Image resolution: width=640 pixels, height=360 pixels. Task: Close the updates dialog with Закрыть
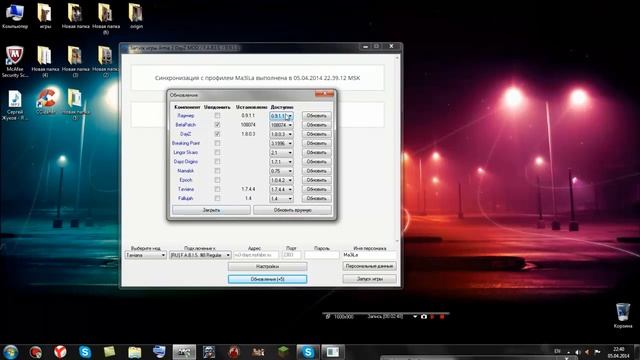211,210
